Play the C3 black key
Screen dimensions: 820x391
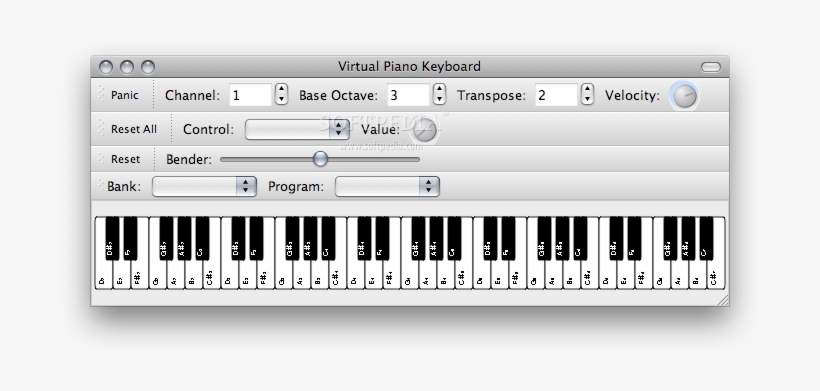(202, 238)
